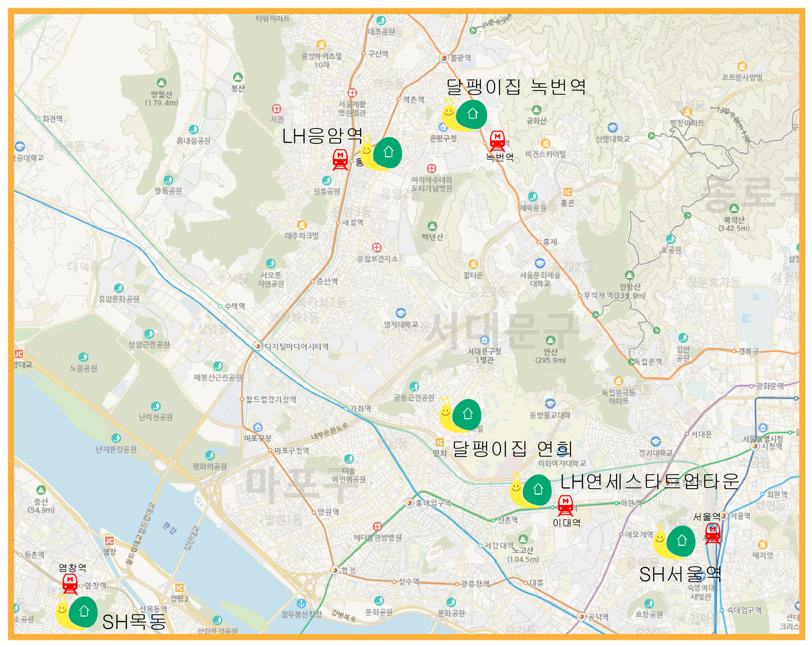The height and width of the screenshot is (647, 812).
Task: Click the 달팽이집 녹번역 label
Action: (x=516, y=87)
